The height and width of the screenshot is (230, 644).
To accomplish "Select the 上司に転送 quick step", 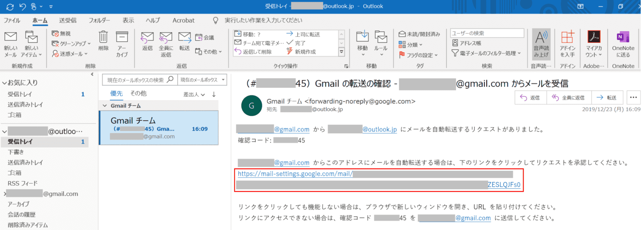I will (x=303, y=34).
